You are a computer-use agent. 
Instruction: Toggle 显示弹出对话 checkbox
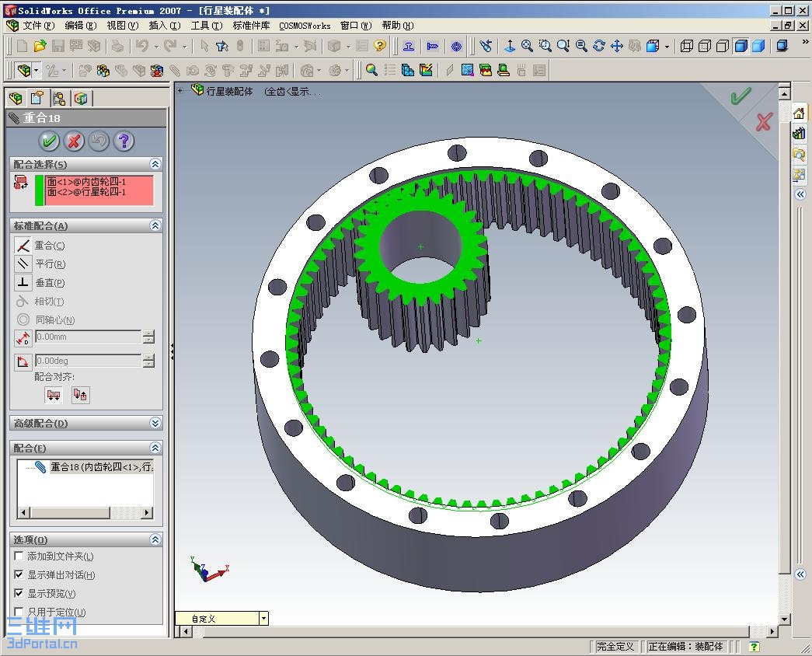pyautogui.click(x=19, y=574)
